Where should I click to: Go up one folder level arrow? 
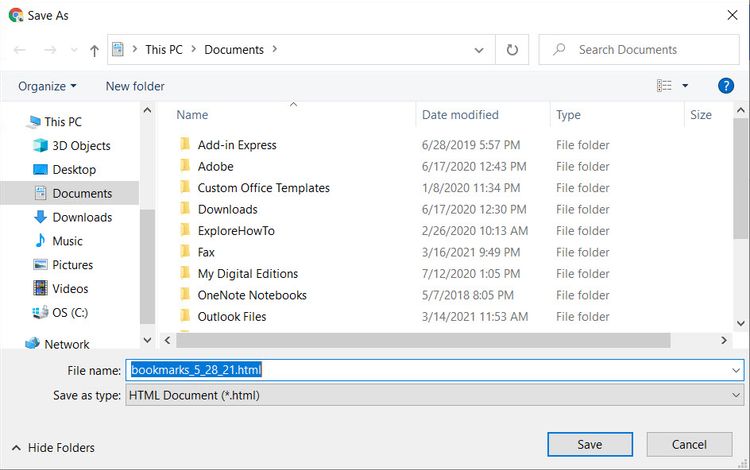click(94, 50)
